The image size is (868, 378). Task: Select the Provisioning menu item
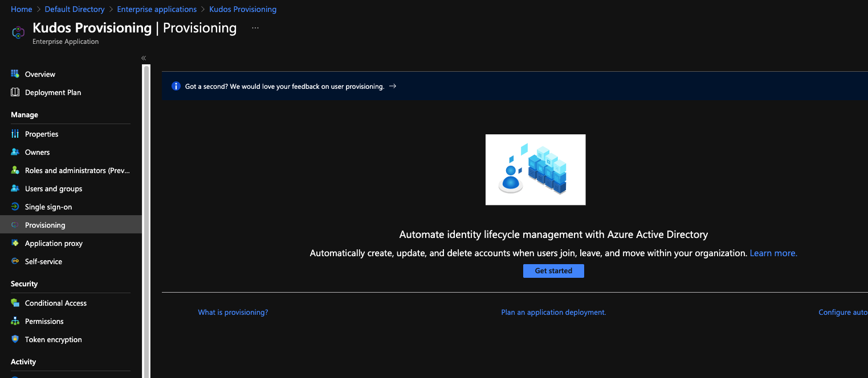pos(71,225)
